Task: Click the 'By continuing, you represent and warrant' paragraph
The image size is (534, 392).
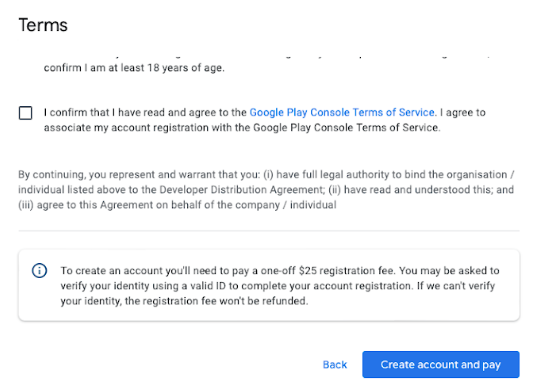Action: point(266,190)
